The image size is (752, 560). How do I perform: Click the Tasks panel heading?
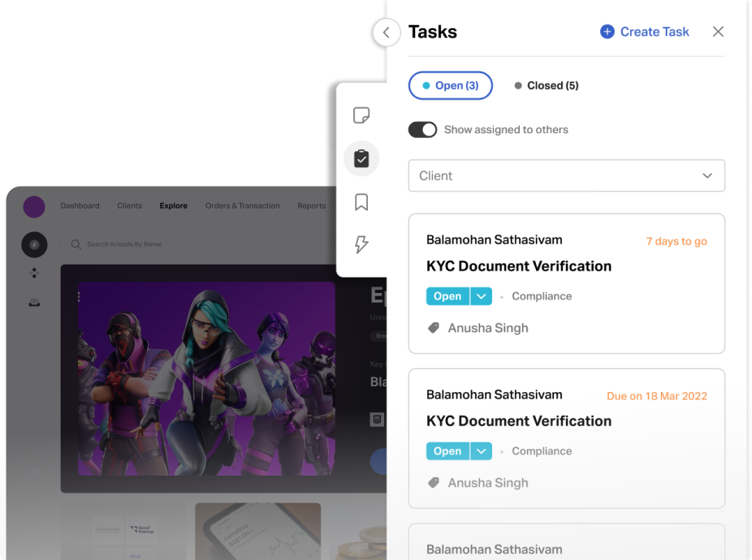point(433,32)
